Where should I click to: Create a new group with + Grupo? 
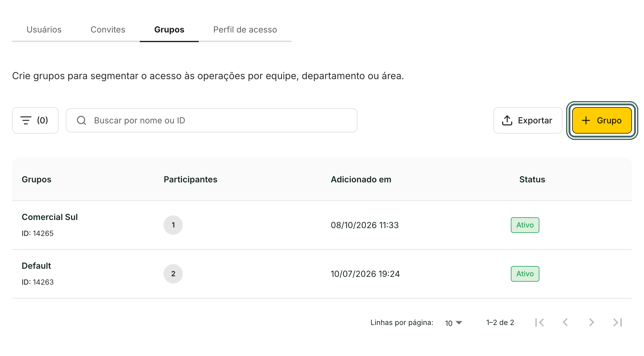point(602,120)
